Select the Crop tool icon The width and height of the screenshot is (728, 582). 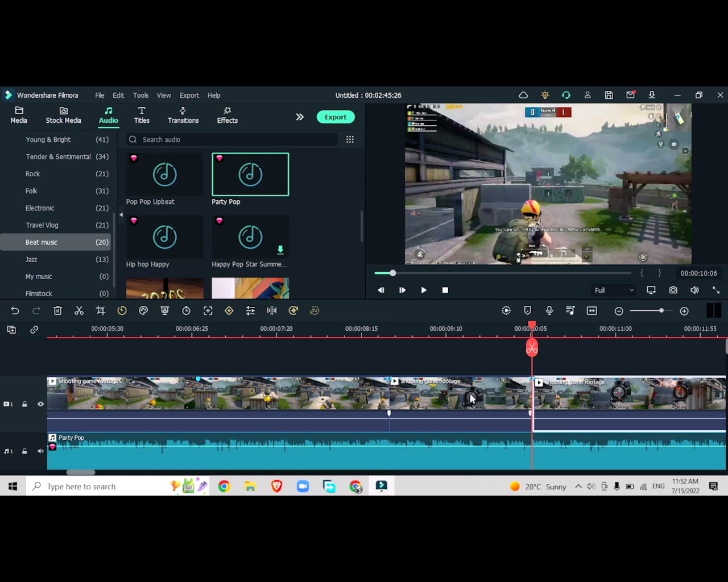click(101, 310)
